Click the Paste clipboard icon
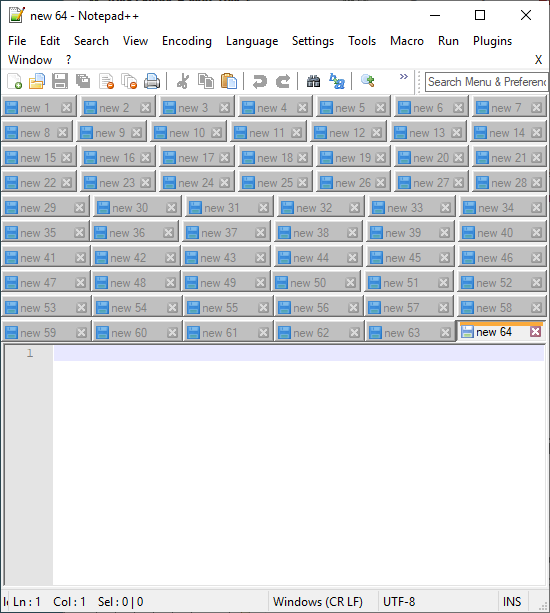Image resolution: width=550 pixels, height=613 pixels. [x=229, y=81]
